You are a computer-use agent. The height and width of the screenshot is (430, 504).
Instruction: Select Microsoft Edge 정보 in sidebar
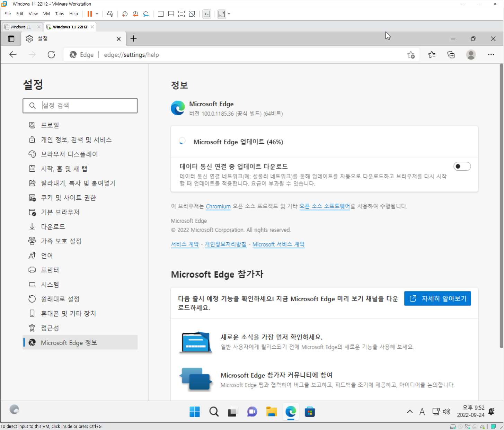click(x=80, y=342)
